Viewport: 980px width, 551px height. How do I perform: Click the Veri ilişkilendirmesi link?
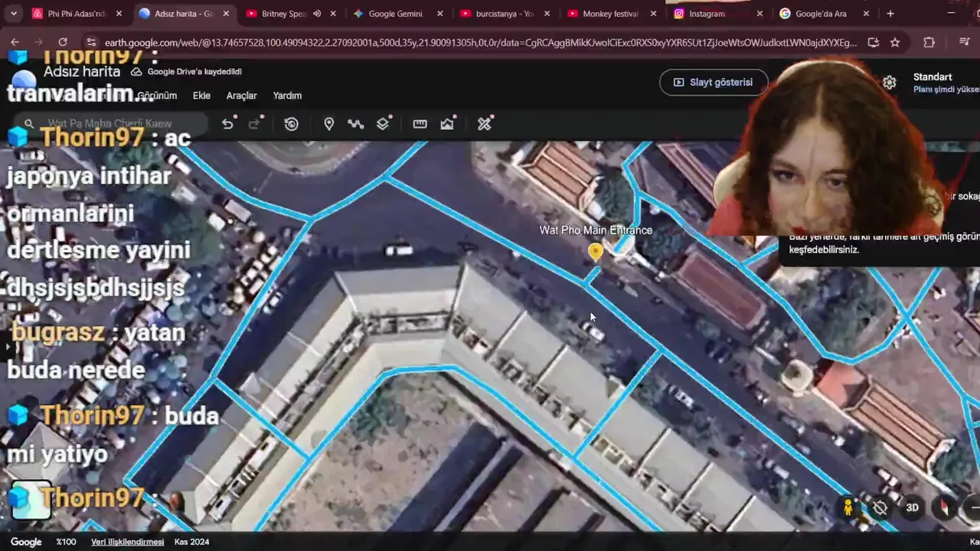pos(127,542)
